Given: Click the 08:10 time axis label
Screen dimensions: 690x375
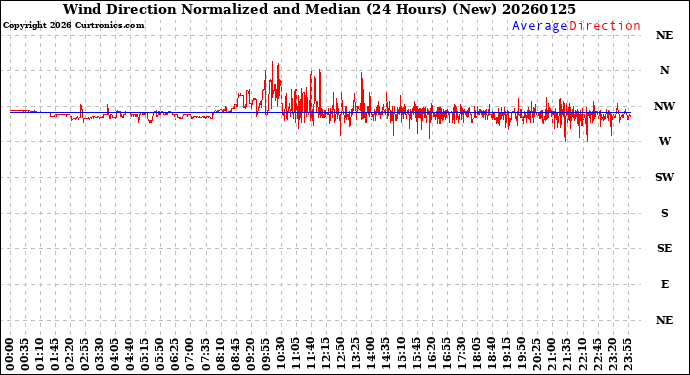Looking at the screenshot, I should pos(220,355).
